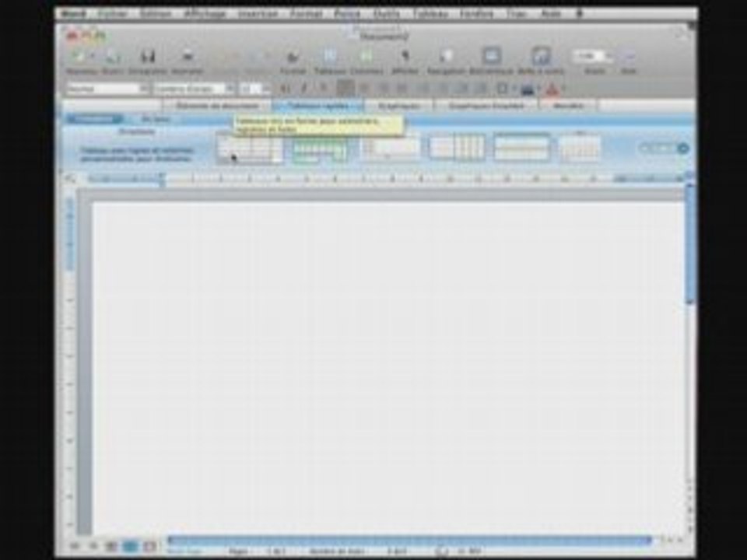This screenshot has height=560, width=747.
Task: Open the Bibliothèque toolbar icon
Action: [x=491, y=56]
